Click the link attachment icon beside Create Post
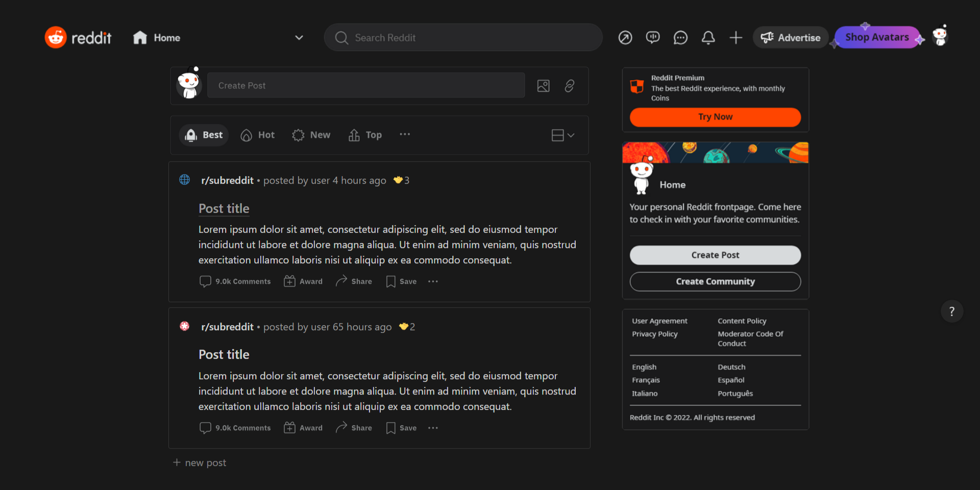Viewport: 980px width, 490px height. (570, 86)
